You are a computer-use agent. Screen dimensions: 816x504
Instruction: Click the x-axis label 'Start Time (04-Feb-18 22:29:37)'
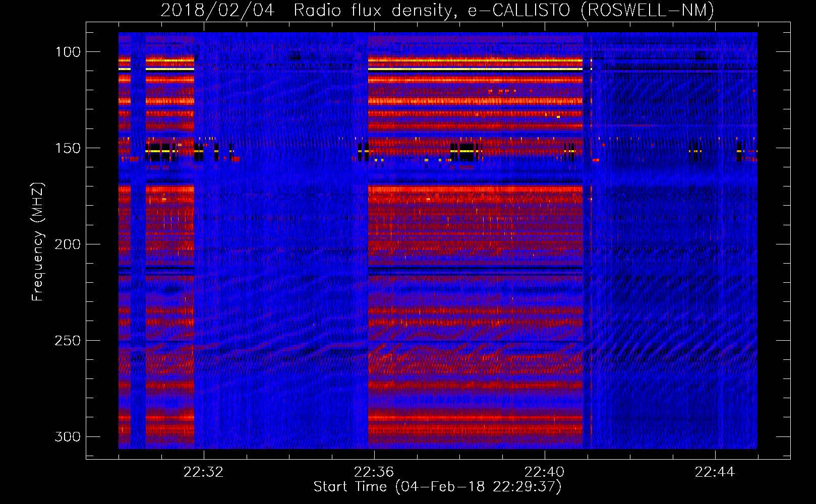(437, 487)
